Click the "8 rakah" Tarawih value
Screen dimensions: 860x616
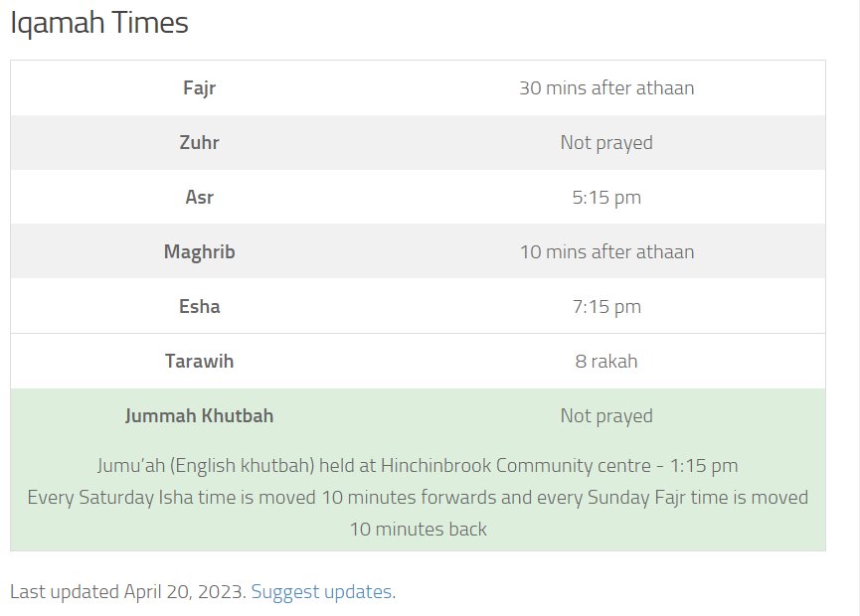click(x=606, y=361)
